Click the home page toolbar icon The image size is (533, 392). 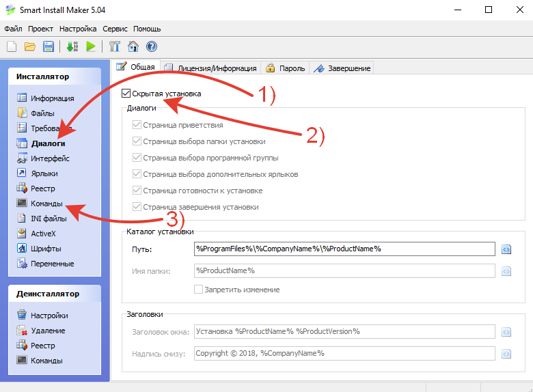pos(133,46)
